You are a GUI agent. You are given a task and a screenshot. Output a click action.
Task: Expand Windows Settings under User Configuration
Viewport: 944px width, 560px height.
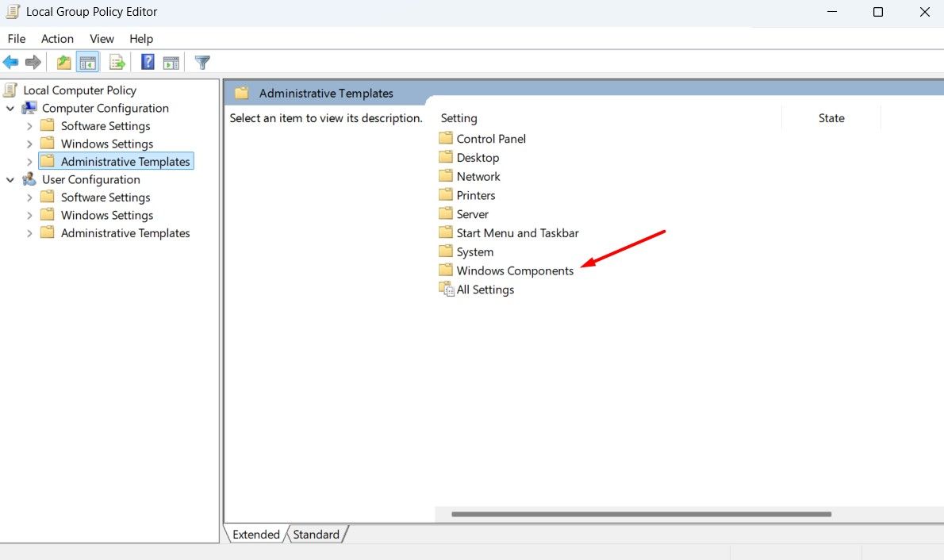coord(29,215)
